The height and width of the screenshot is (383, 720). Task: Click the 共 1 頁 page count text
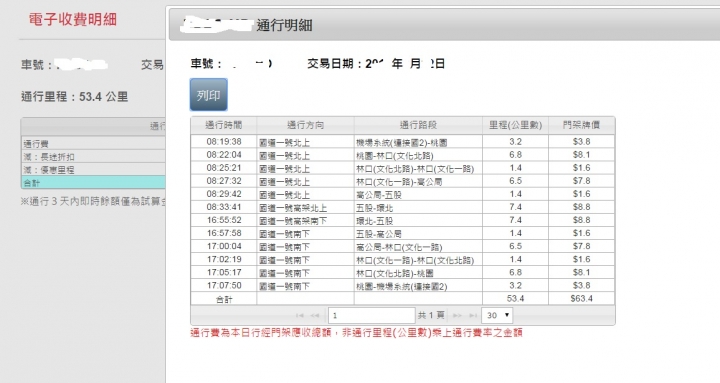click(431, 315)
